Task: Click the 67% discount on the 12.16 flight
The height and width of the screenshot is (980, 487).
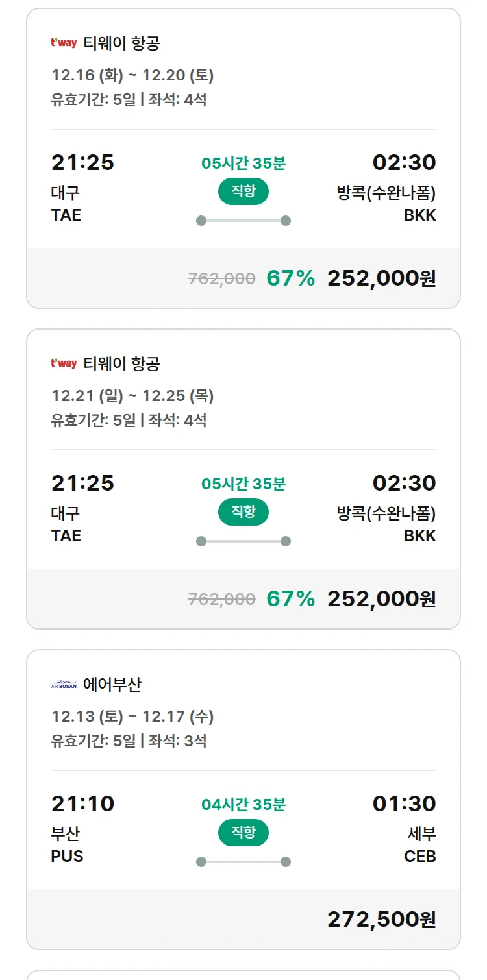Action: point(290,278)
